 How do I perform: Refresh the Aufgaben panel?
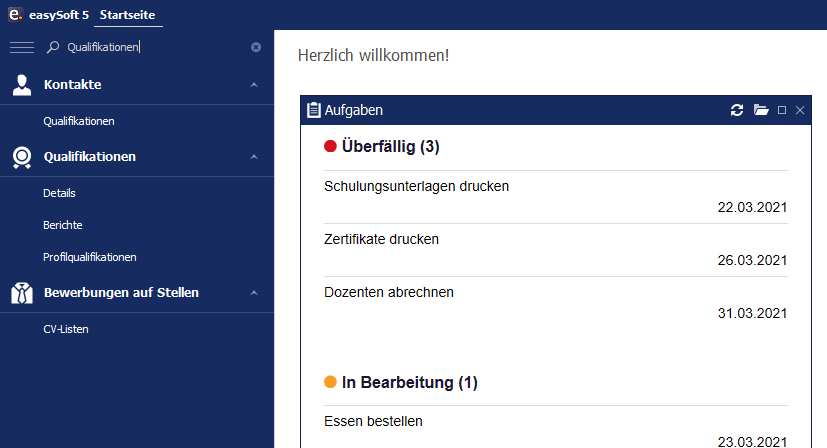[737, 110]
